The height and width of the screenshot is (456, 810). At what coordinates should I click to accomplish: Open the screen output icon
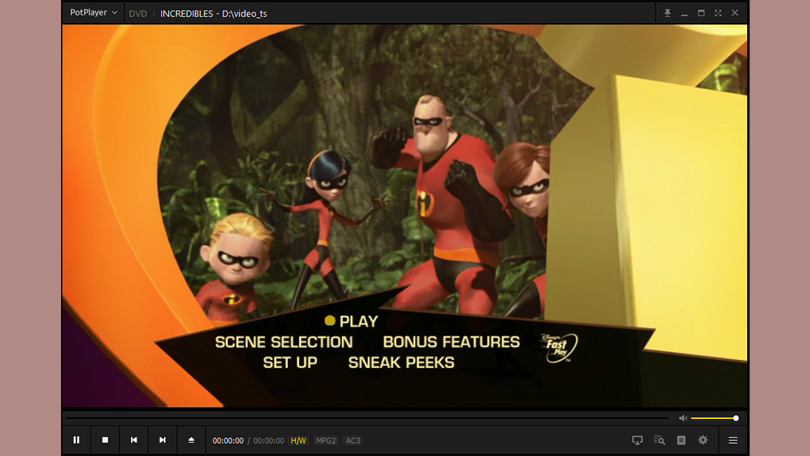pos(637,440)
